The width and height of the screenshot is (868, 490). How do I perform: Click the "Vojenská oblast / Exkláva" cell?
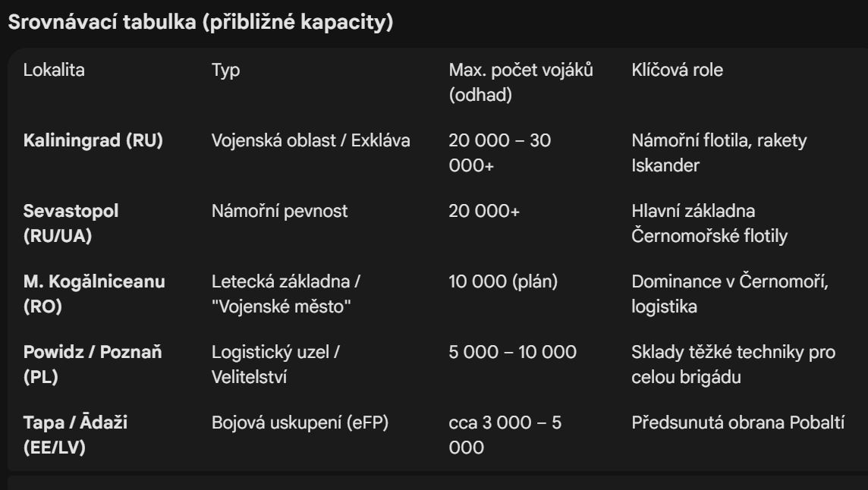[x=310, y=141]
